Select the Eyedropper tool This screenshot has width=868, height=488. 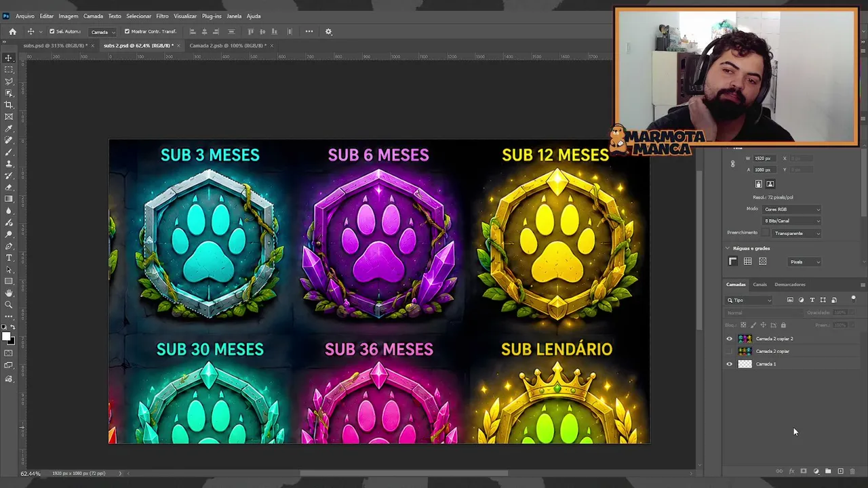point(9,128)
